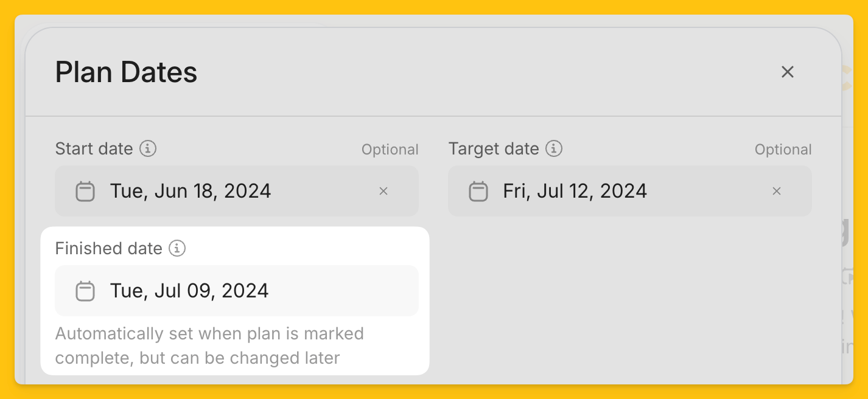
Task: Click calendar icon in Finished date field
Action: (x=85, y=291)
